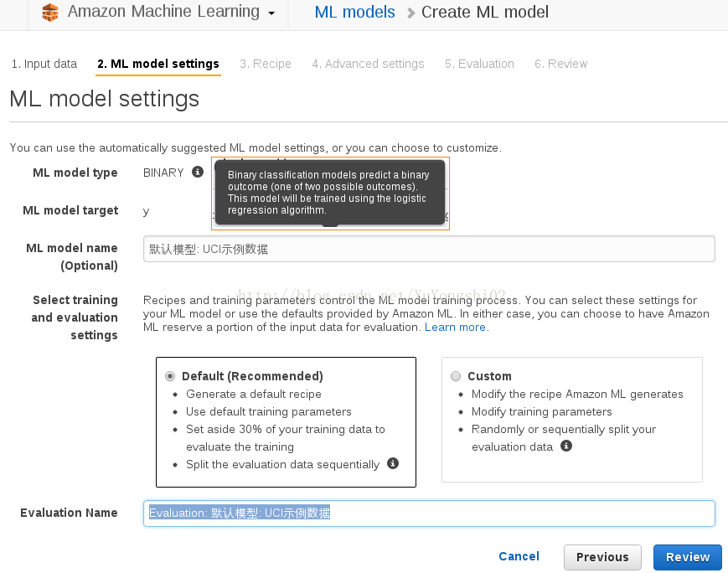Image resolution: width=728 pixels, height=573 pixels.
Task: Click the 'ML model settings' page heading
Action: (105, 99)
